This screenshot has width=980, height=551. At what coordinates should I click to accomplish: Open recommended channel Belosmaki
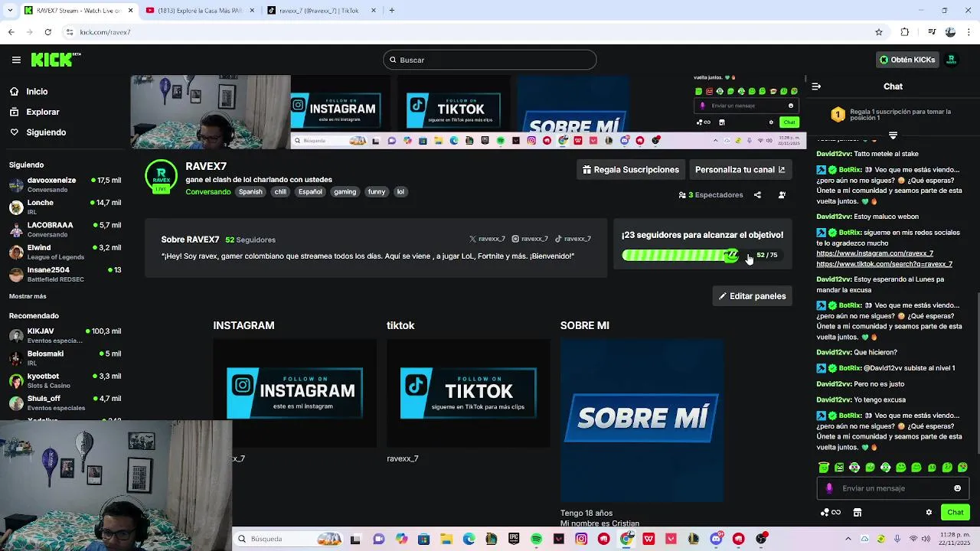[x=65, y=358]
